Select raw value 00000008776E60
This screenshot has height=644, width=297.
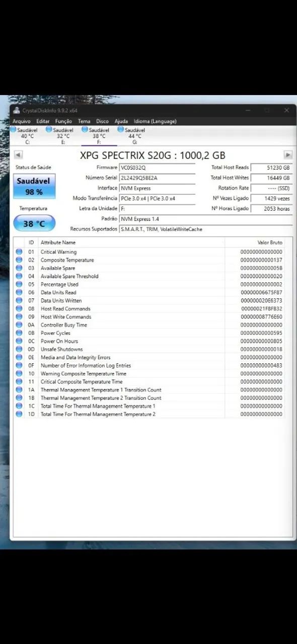click(x=261, y=316)
